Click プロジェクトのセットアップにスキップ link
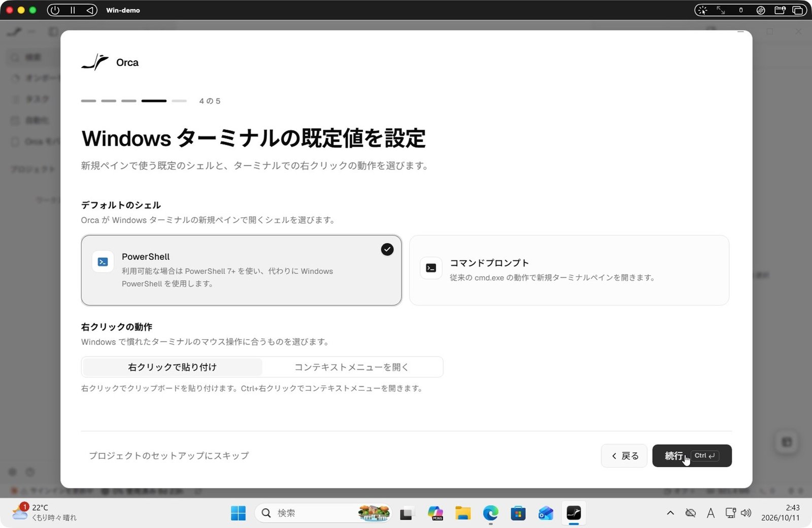This screenshot has width=812, height=528. (x=169, y=456)
